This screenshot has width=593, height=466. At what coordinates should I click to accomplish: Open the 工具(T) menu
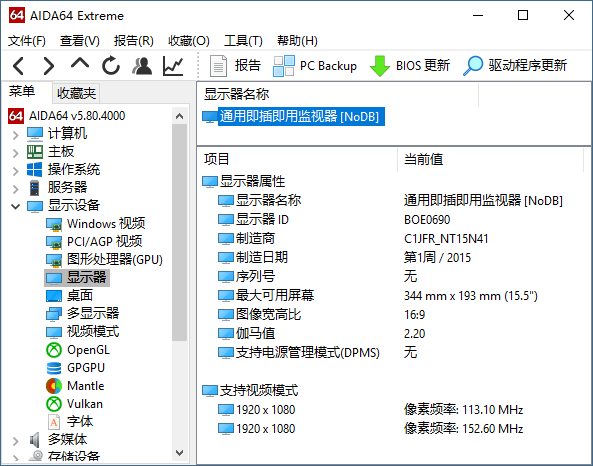[x=243, y=40]
